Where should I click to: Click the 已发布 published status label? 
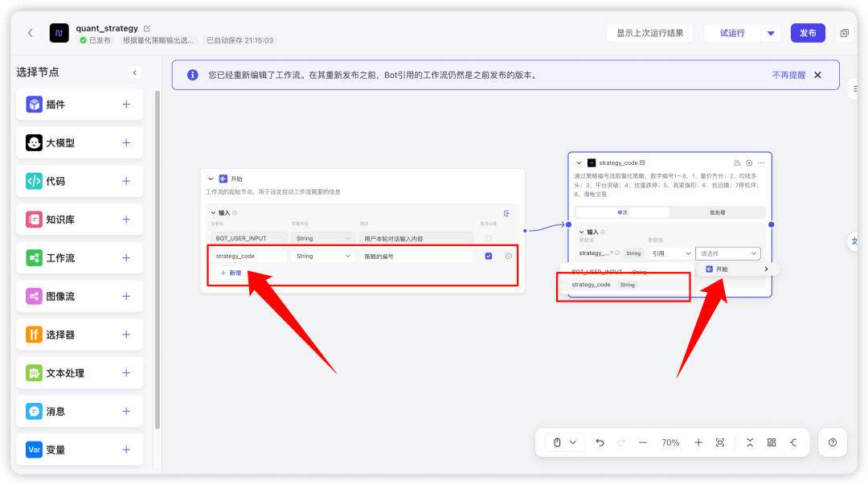95,40
